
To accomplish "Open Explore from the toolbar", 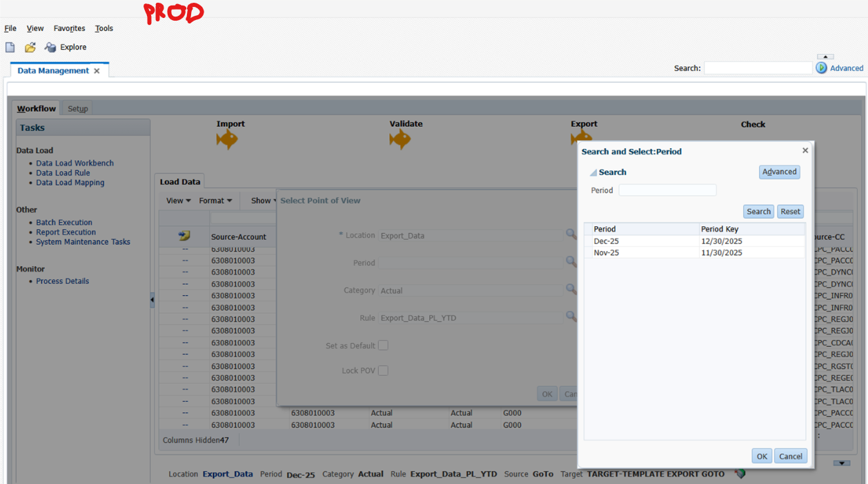I will 66,47.
